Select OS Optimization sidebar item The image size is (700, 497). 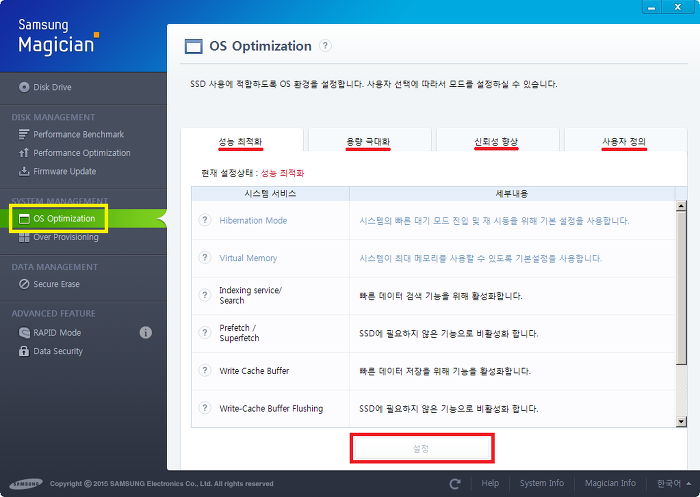(57, 219)
